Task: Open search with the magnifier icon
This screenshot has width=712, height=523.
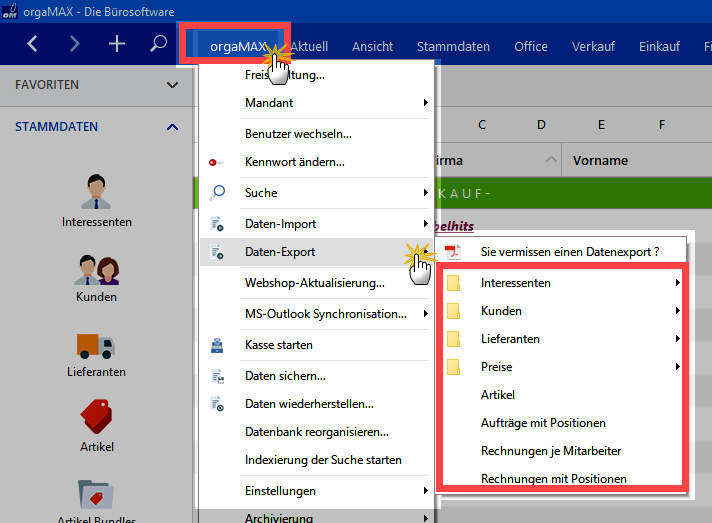Action: (158, 44)
